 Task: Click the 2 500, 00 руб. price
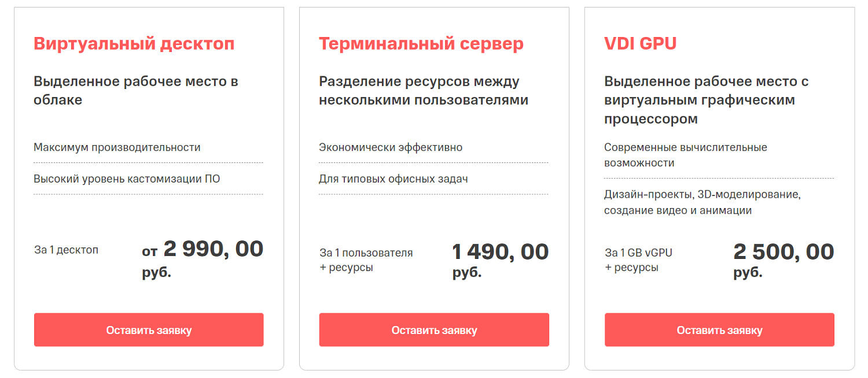coord(784,260)
